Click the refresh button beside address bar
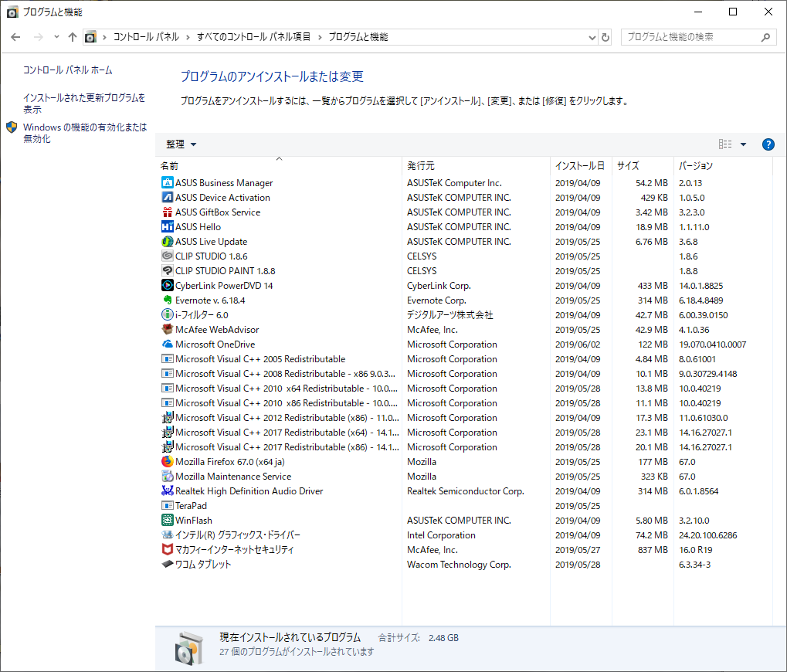Viewport: 787px width, 672px height. click(606, 37)
